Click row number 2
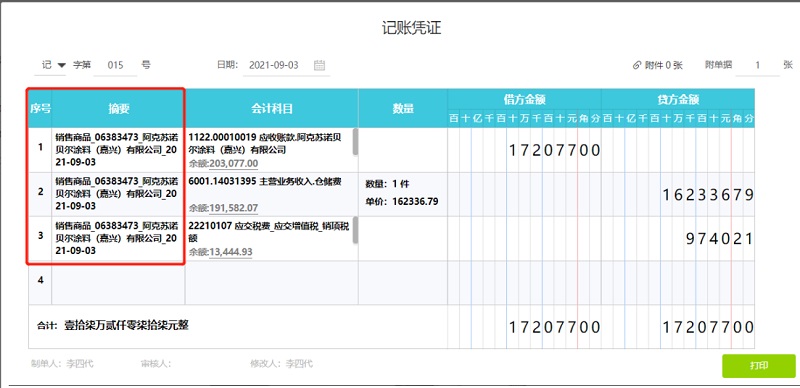Screen dimensions: 800x388 pos(40,192)
